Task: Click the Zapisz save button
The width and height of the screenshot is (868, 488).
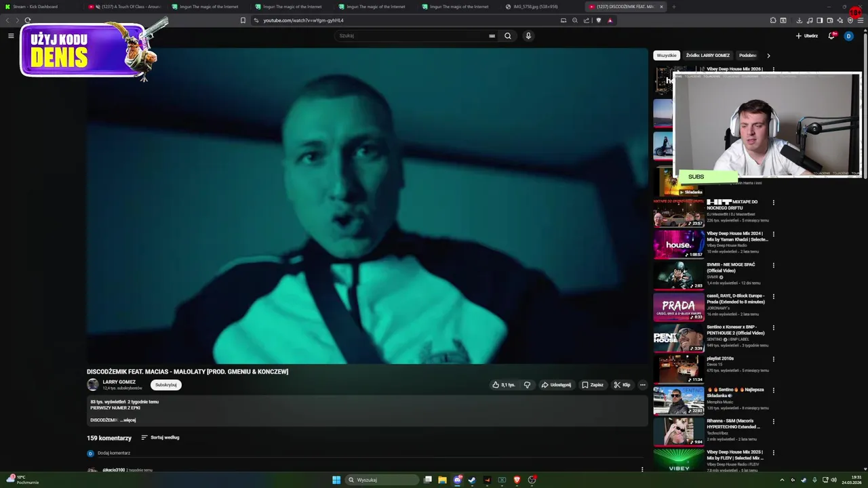Action: click(593, 385)
